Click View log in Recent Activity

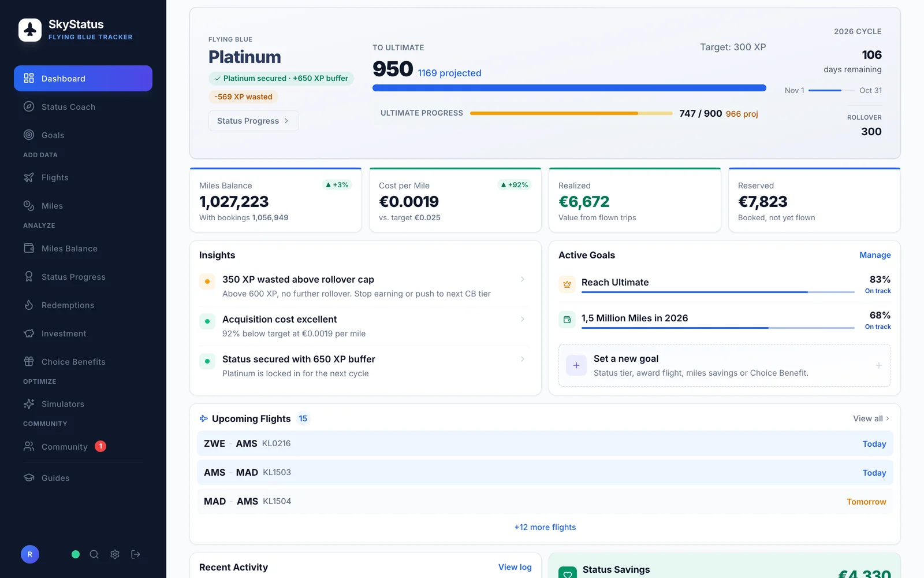515,567
